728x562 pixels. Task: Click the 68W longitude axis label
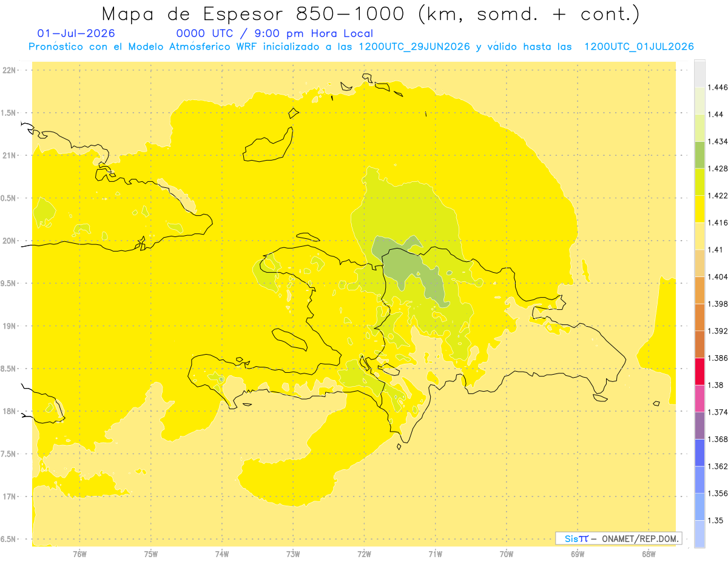coord(649,554)
